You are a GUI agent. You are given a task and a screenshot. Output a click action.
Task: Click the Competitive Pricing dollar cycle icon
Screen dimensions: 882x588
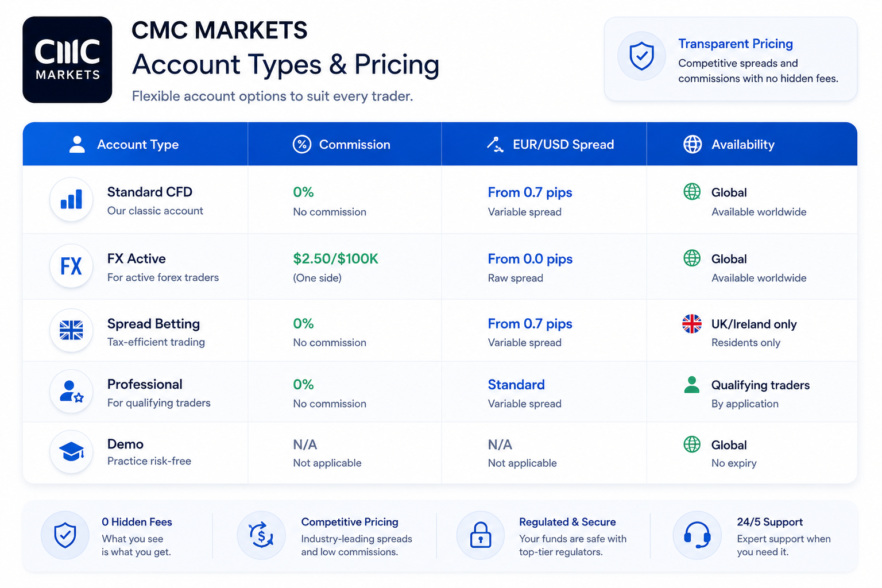pos(261,535)
